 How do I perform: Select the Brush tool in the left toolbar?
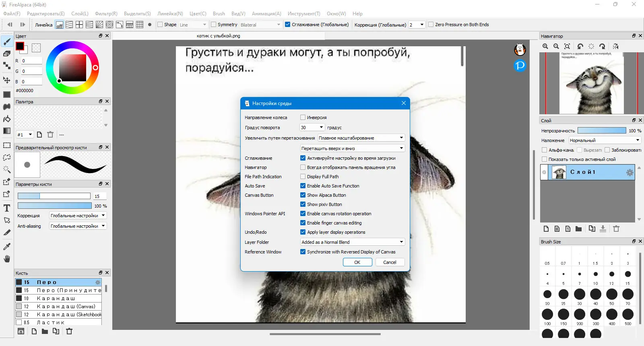(7, 41)
